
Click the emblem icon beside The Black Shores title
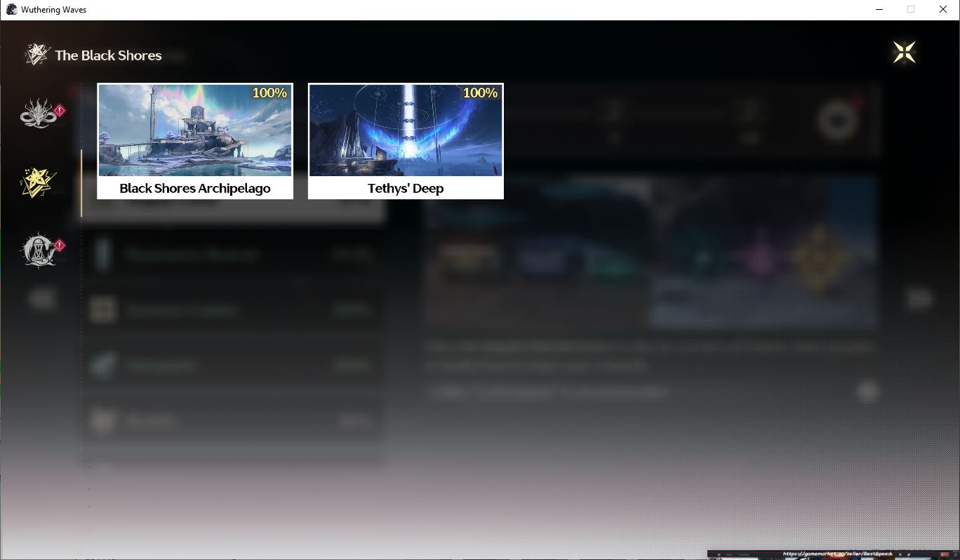click(37, 54)
